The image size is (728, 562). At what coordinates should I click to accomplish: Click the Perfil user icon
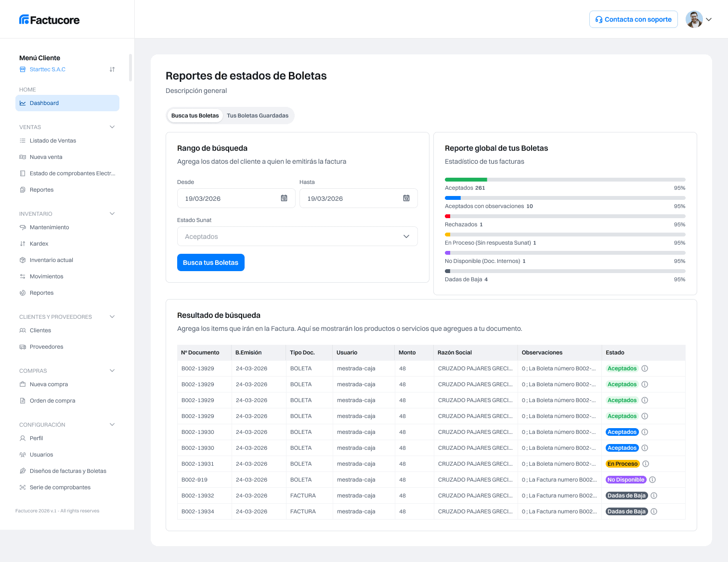[x=23, y=438]
